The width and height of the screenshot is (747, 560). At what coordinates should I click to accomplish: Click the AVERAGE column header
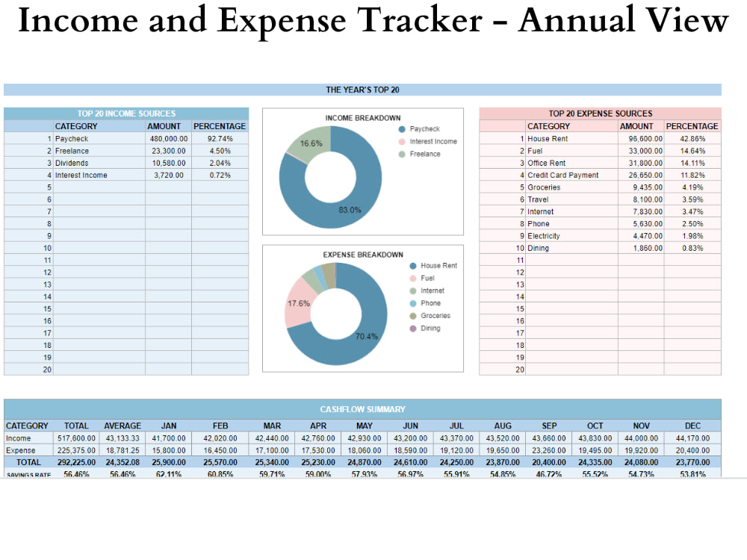click(x=123, y=426)
